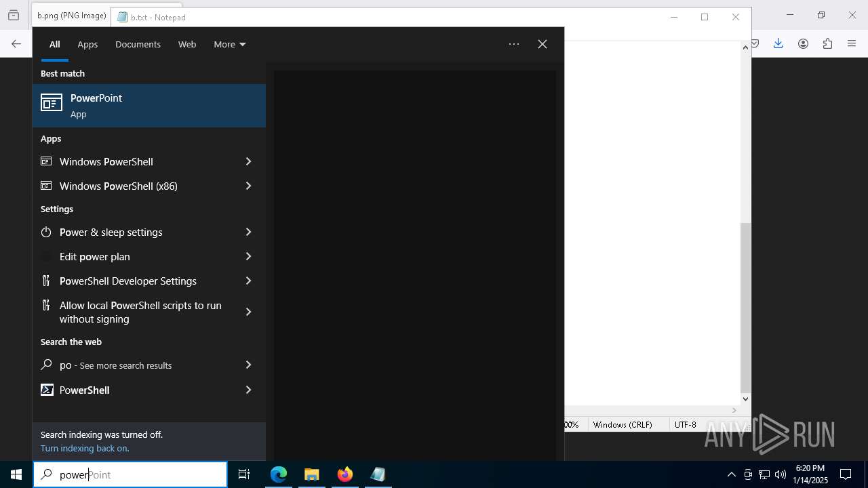868x488 pixels.
Task: Launch Microsoft Edge from taskbar
Action: coord(279,474)
